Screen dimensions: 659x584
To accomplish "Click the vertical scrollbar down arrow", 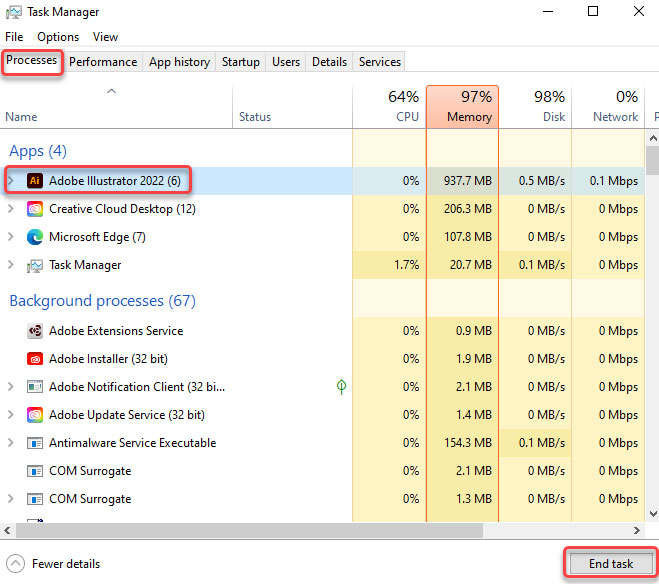I will 653,514.
